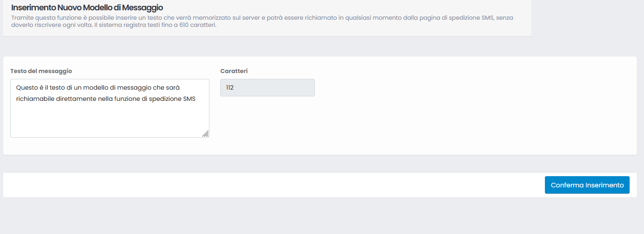Place cursor on word 'Questo' in textarea

pyautogui.click(x=26, y=87)
